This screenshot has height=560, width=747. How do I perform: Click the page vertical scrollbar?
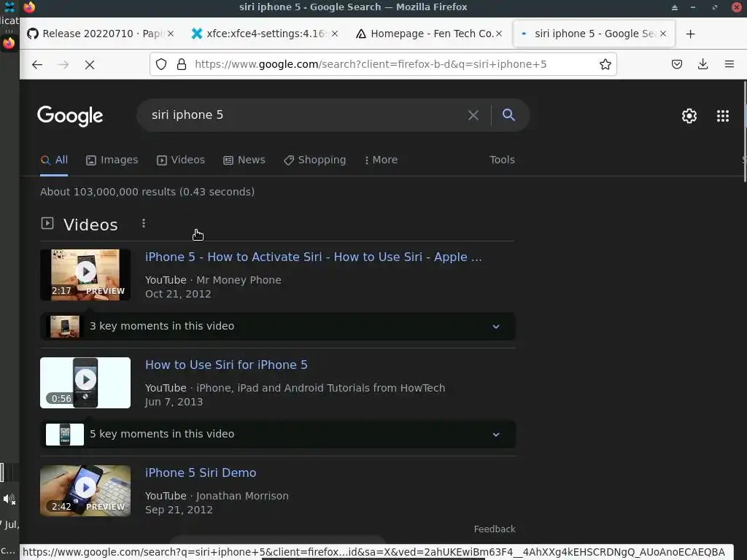(x=744, y=131)
